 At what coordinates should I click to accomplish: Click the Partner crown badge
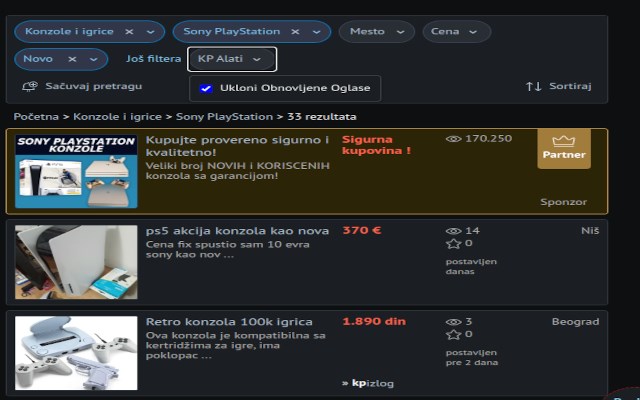[564, 149]
